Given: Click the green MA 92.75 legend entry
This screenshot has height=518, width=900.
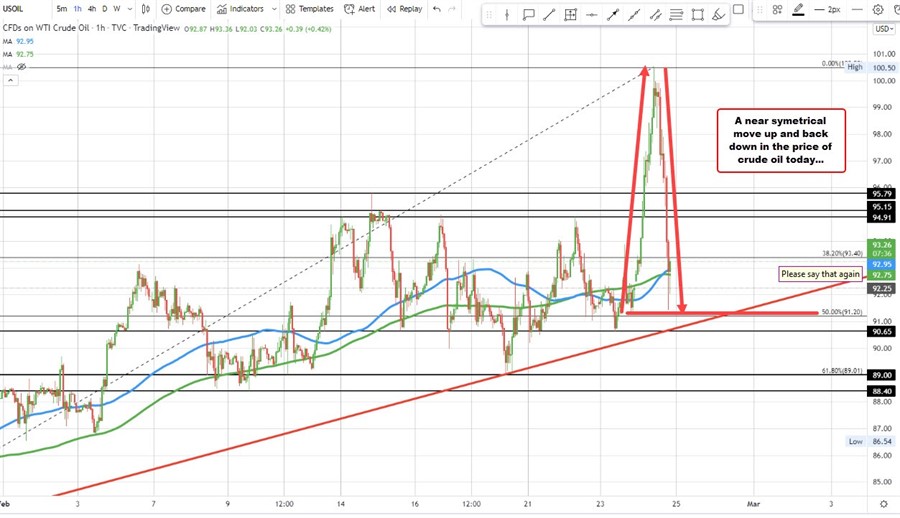Looking at the screenshot, I should click(18, 54).
